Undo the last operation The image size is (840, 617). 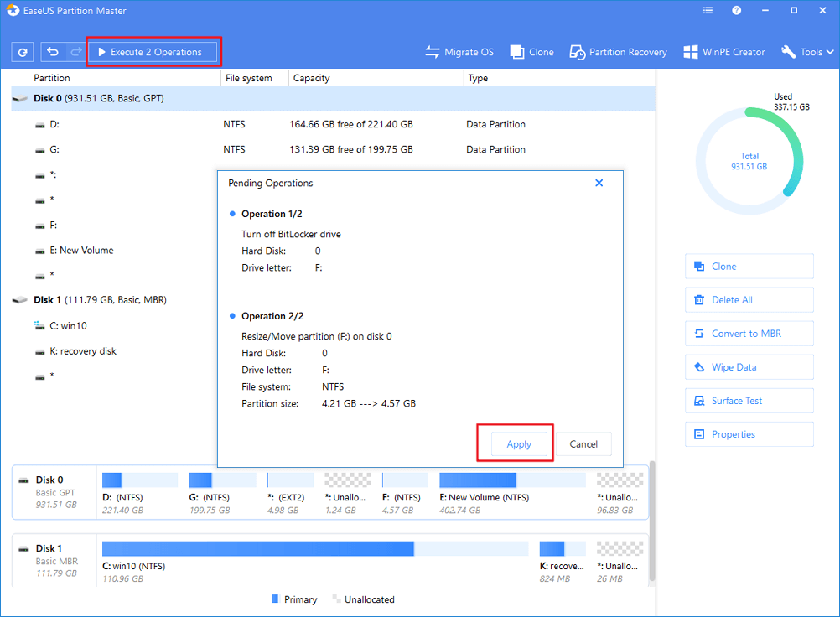coord(53,52)
